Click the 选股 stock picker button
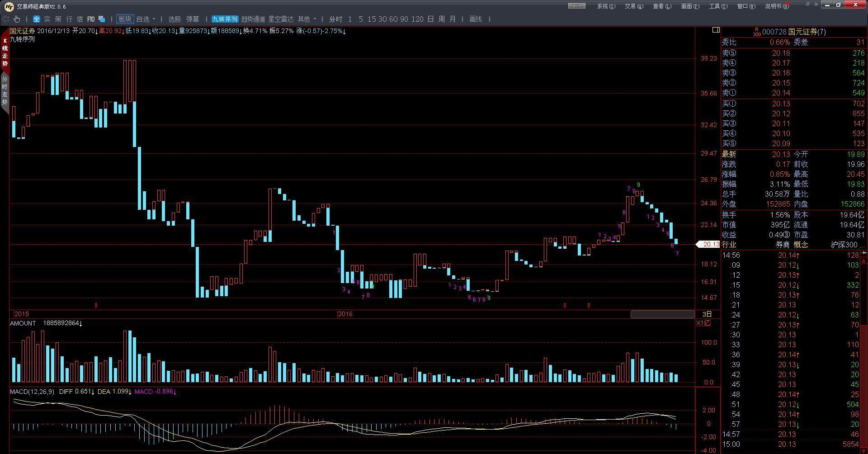The image size is (868, 454). click(x=175, y=19)
